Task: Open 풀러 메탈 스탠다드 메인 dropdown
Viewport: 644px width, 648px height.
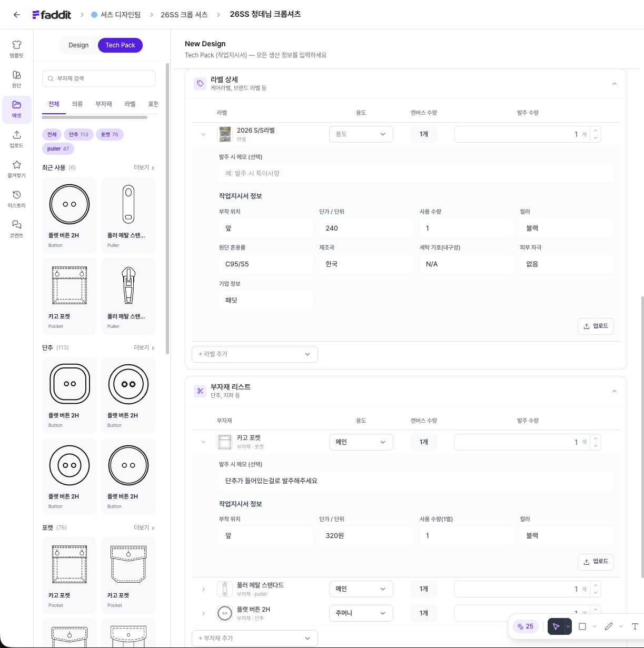Action: 361,589
